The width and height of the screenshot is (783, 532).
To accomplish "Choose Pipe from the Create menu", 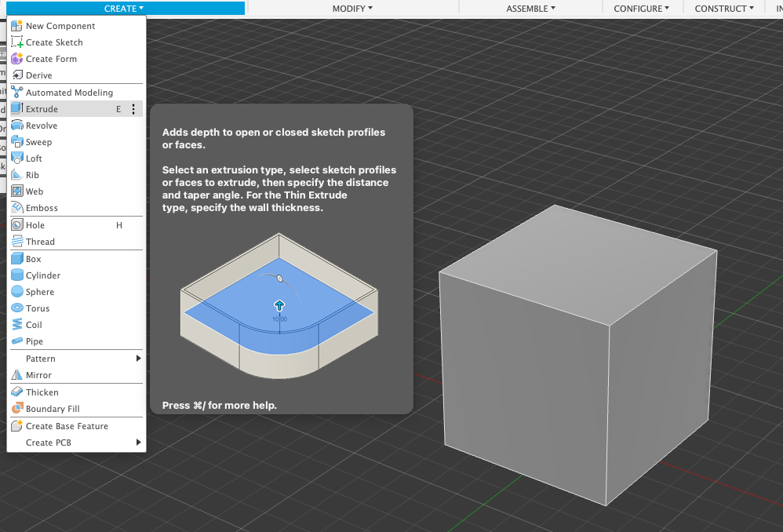I will coord(76,341).
